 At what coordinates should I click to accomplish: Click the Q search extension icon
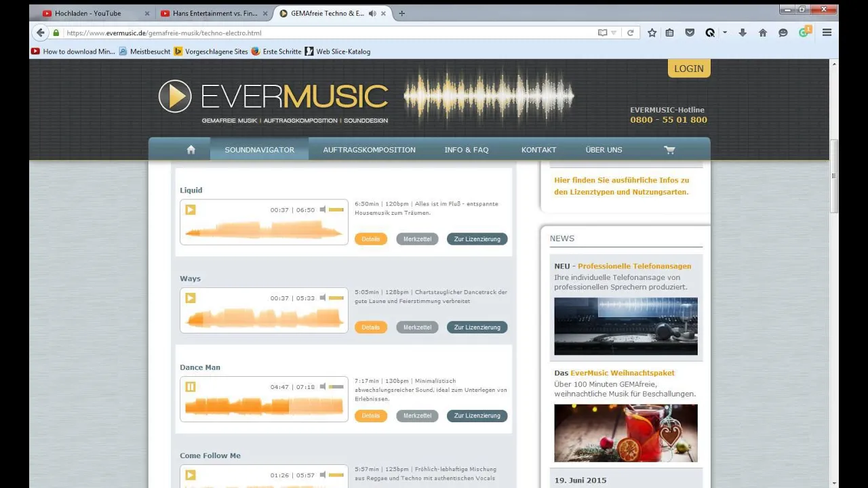(x=710, y=33)
